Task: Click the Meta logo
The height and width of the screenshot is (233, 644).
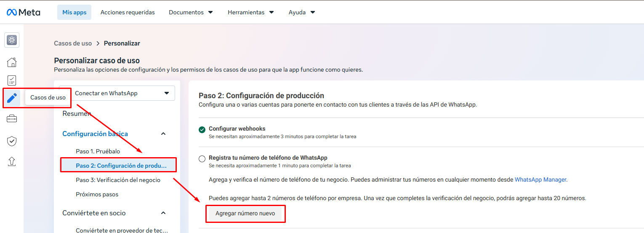Action: click(x=24, y=12)
